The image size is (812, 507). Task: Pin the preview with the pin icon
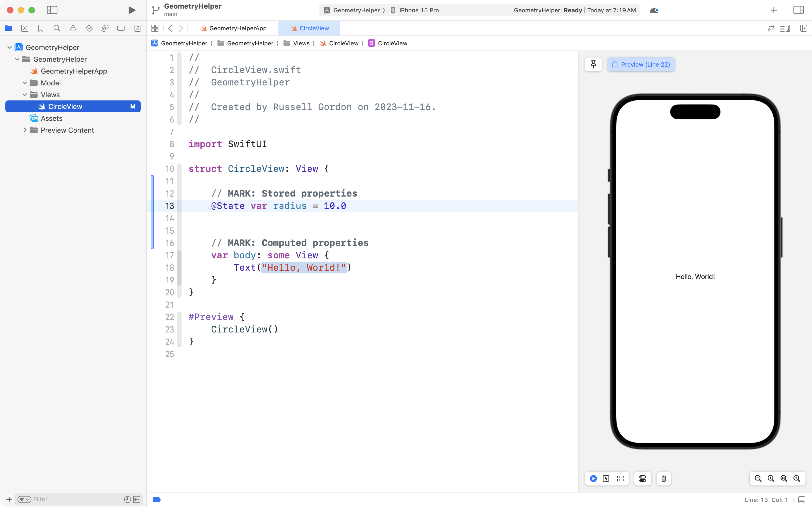tap(593, 64)
